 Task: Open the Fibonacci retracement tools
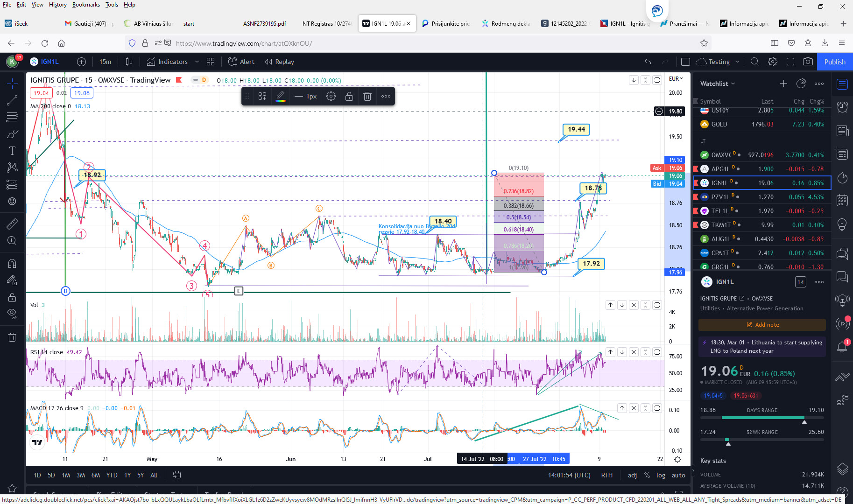pyautogui.click(x=12, y=117)
